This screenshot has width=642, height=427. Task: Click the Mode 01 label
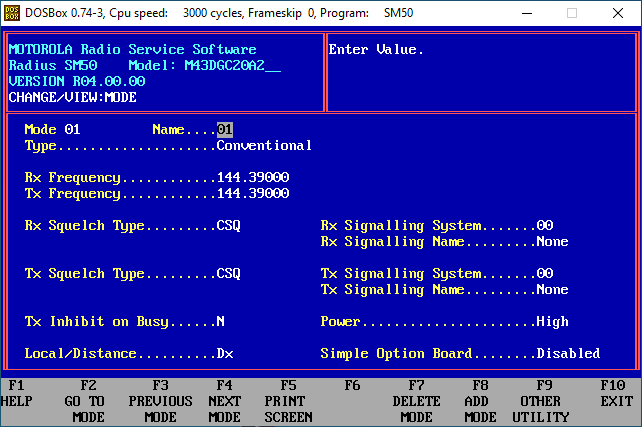(x=52, y=129)
